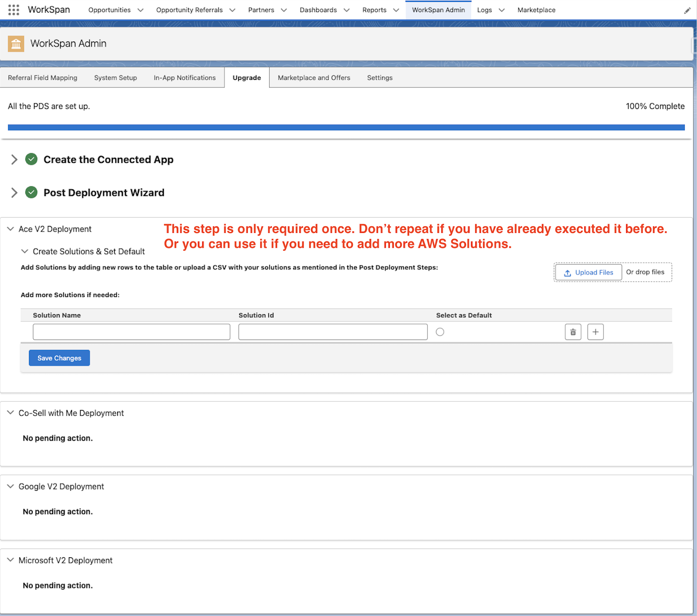Go to the Reports nav item

click(374, 10)
